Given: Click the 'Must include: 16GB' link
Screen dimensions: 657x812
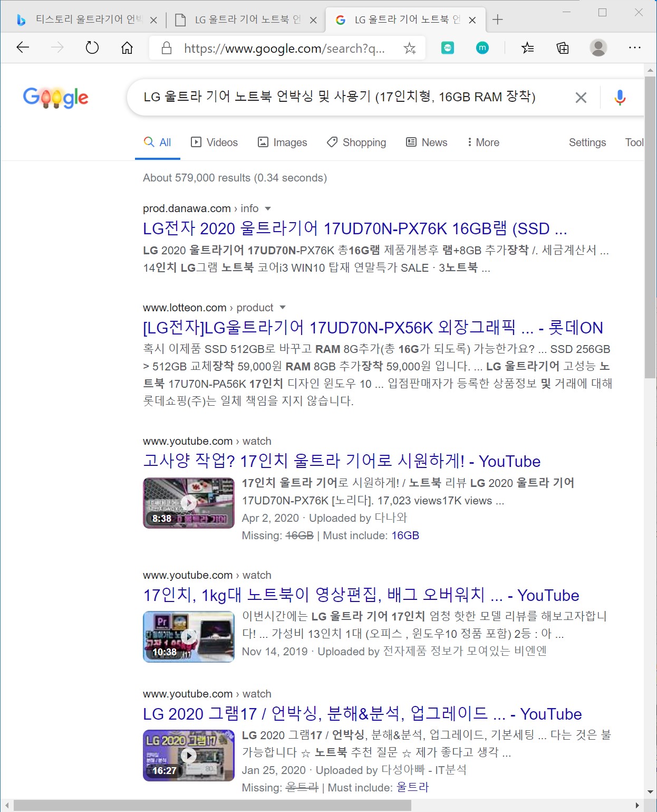Looking at the screenshot, I should pyautogui.click(x=405, y=536).
